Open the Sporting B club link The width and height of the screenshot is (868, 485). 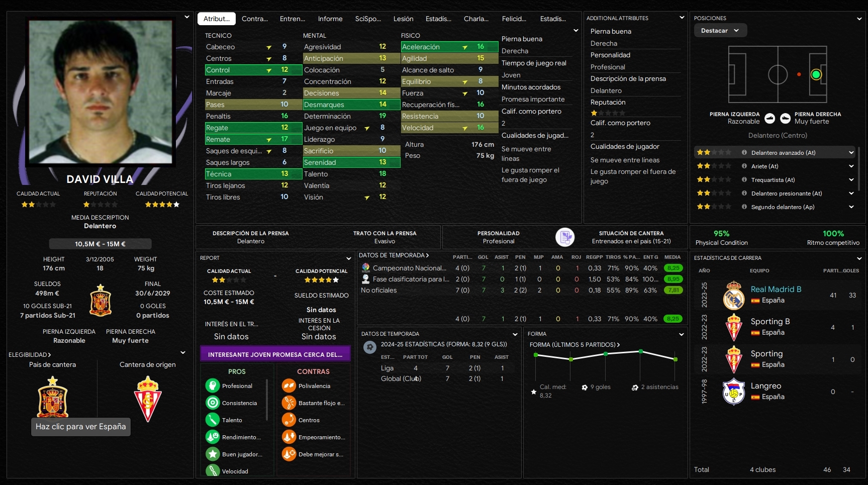pyautogui.click(x=770, y=321)
